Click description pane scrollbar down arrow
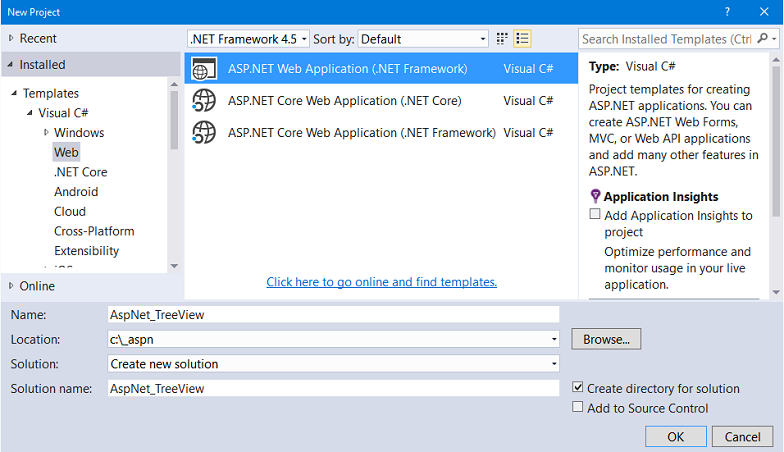This screenshot has height=452, width=784. pos(776,292)
